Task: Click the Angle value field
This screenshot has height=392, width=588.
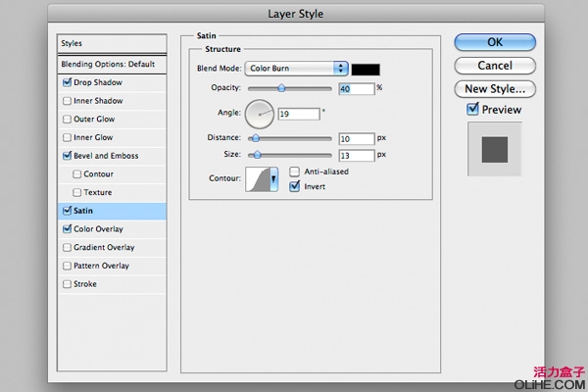Action: tap(299, 114)
